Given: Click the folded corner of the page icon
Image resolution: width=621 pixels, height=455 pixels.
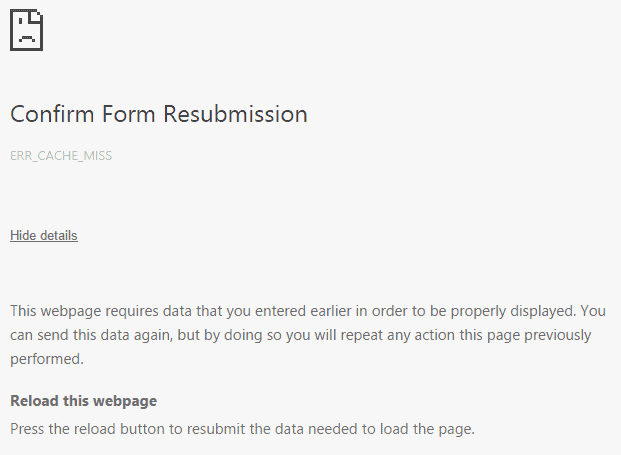Looking at the screenshot, I should coord(36,16).
